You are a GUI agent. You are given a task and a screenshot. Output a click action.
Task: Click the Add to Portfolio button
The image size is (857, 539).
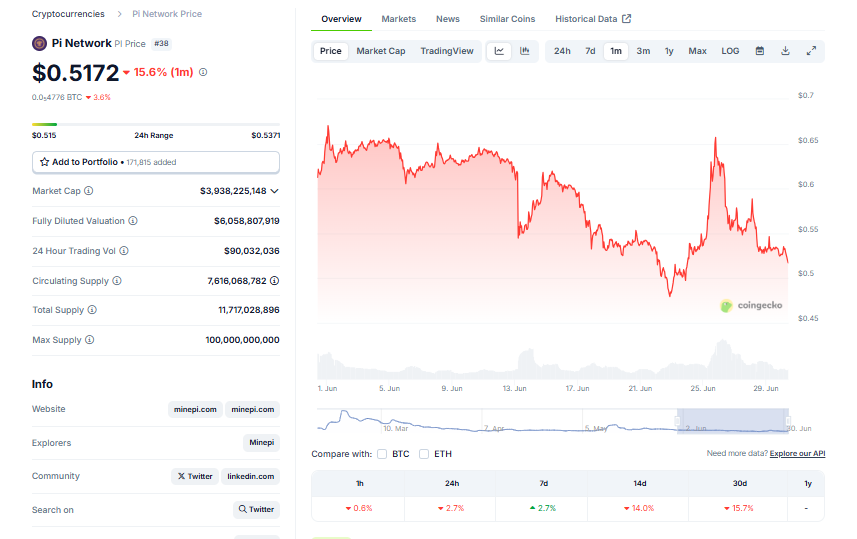point(156,162)
